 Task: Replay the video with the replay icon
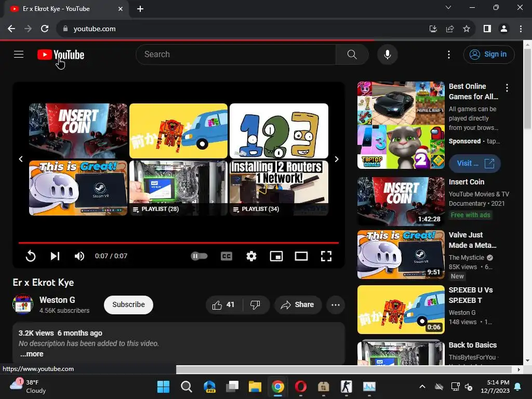tap(31, 256)
